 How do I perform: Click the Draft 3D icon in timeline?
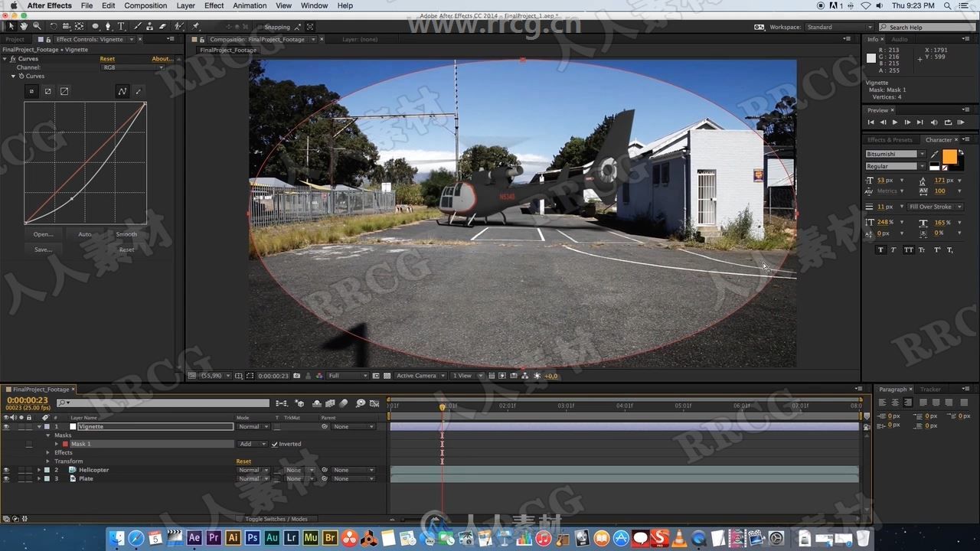click(x=299, y=403)
